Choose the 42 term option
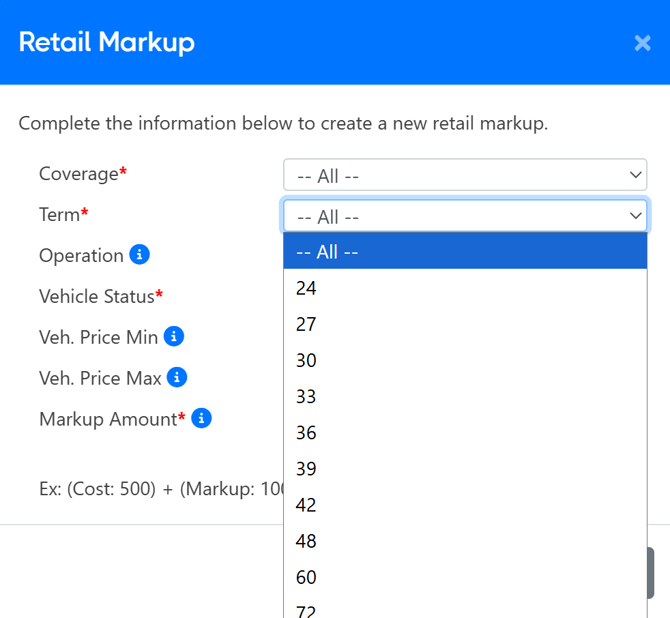 click(465, 505)
